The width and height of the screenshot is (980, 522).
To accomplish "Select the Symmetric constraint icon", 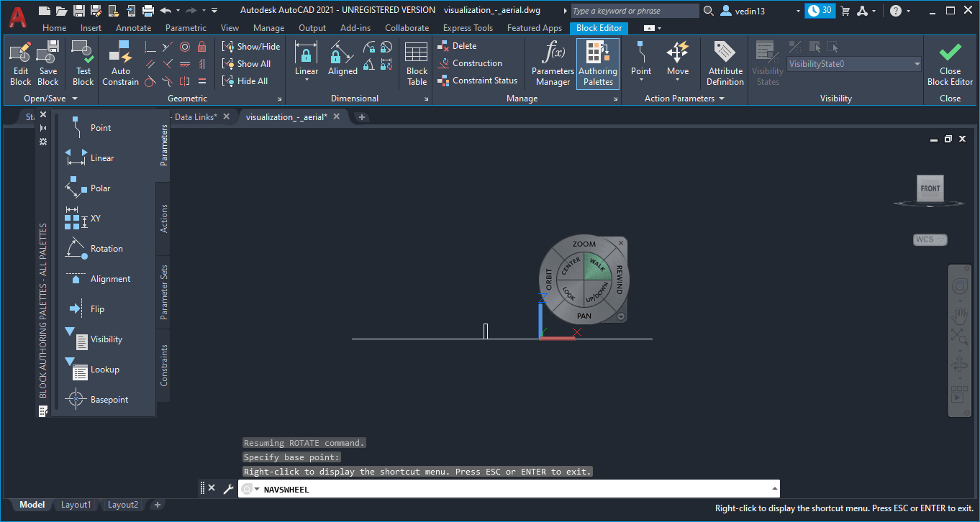I will [185, 81].
